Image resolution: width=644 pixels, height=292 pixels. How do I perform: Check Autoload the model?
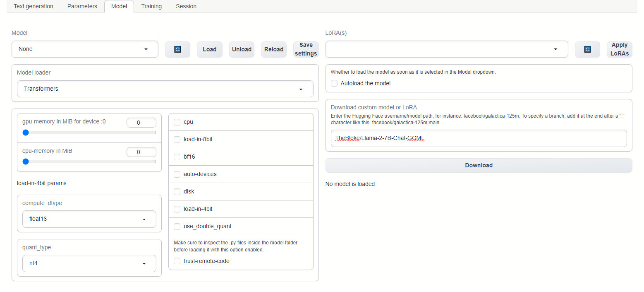point(334,83)
